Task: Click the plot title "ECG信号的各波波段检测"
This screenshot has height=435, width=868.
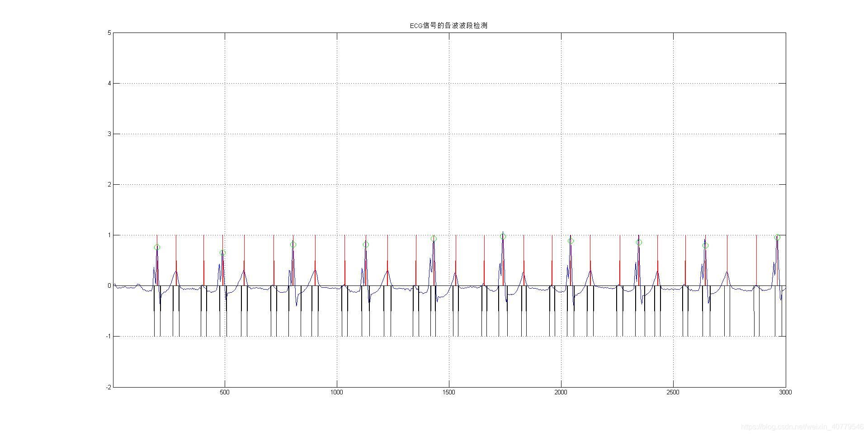Action: pyautogui.click(x=448, y=26)
